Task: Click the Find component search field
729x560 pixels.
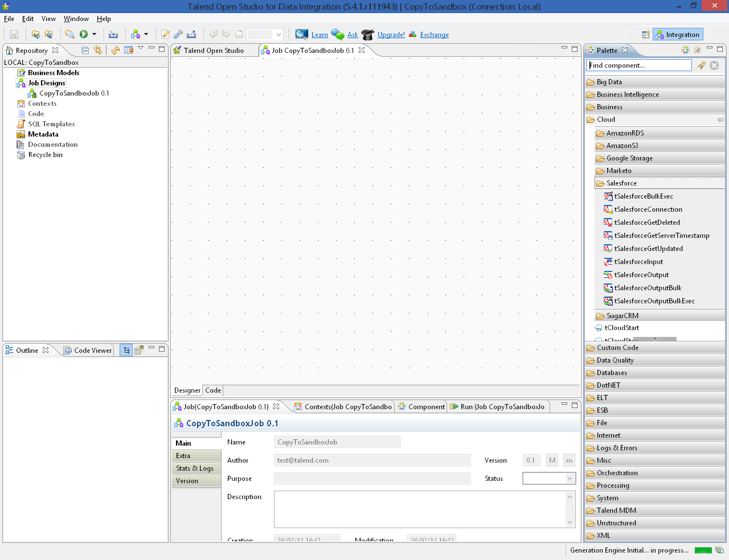Action: 638,65
